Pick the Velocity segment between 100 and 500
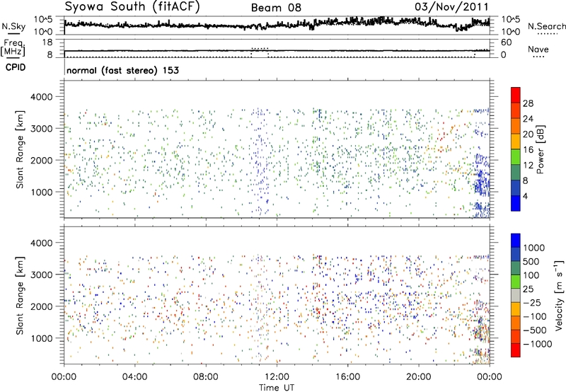The width and height of the screenshot is (566, 392). (516, 268)
